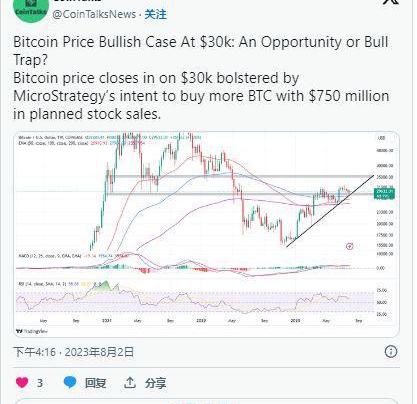Click the share upload arrow icon
The image size is (417, 404).
point(130,383)
